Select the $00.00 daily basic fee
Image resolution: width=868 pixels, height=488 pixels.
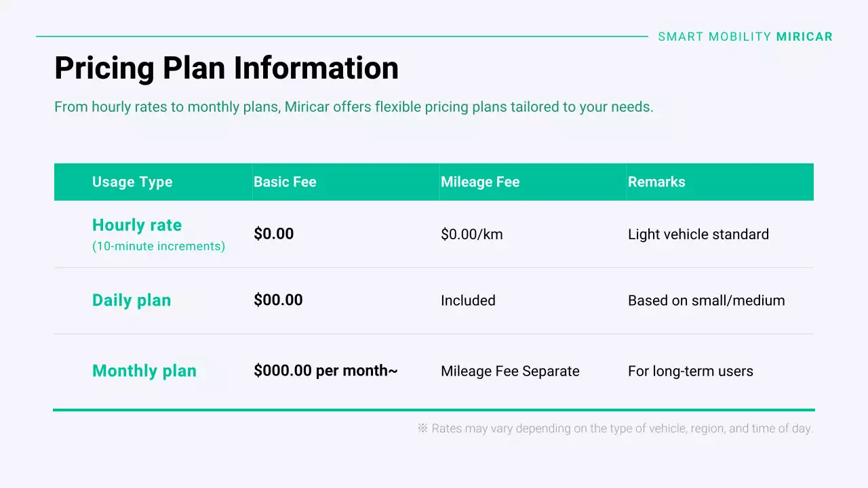point(278,300)
